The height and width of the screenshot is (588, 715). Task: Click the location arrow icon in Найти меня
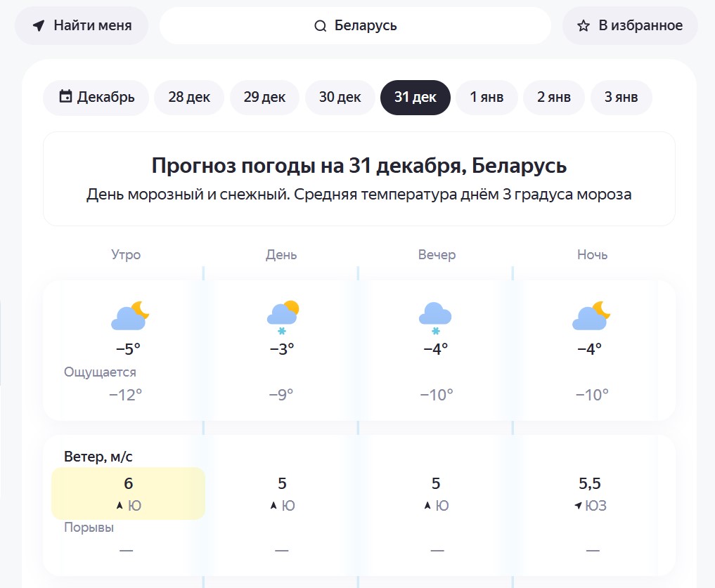click(x=39, y=25)
